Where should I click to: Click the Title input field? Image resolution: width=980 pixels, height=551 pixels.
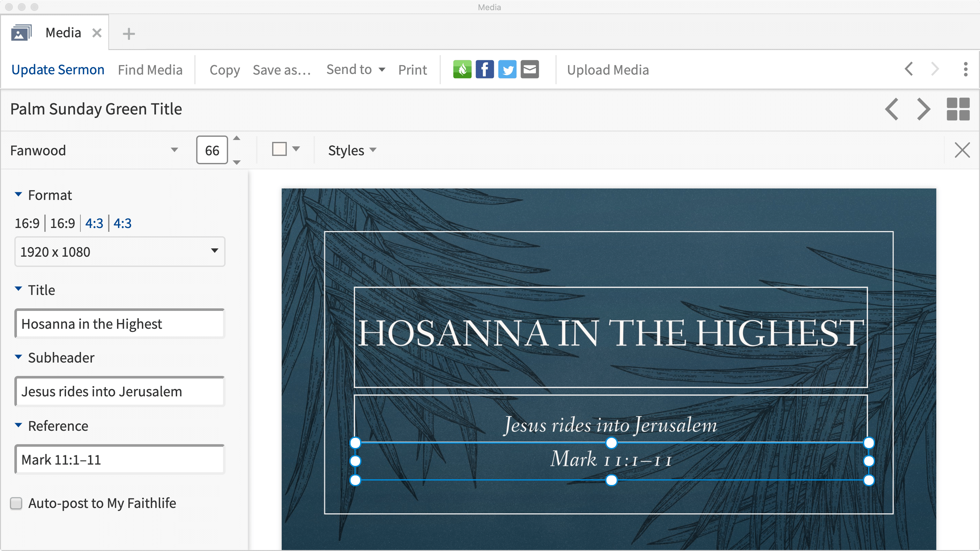[x=120, y=324]
